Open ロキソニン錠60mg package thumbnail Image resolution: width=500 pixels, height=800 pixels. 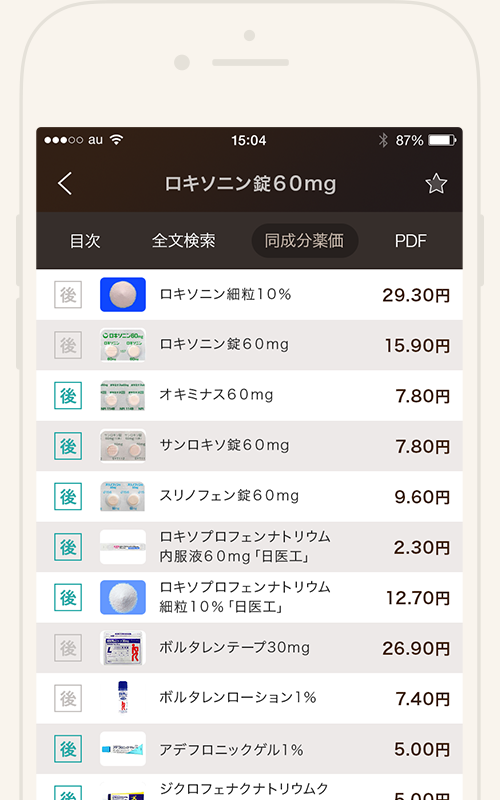pos(122,345)
